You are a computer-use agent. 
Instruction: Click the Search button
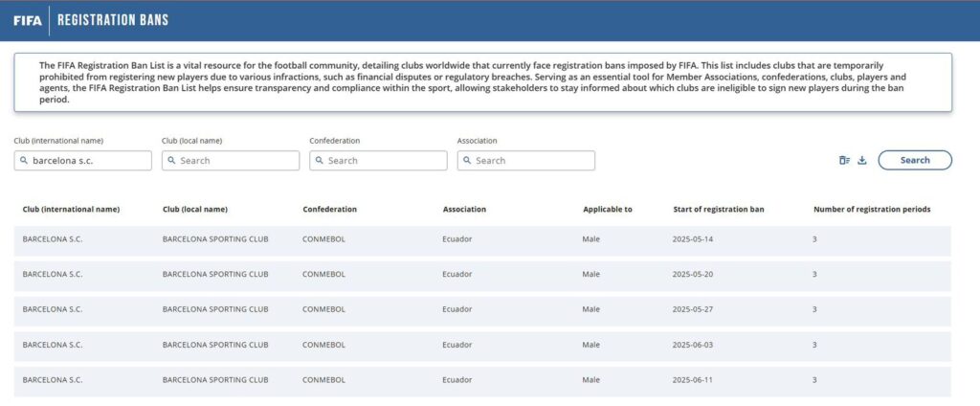point(915,160)
